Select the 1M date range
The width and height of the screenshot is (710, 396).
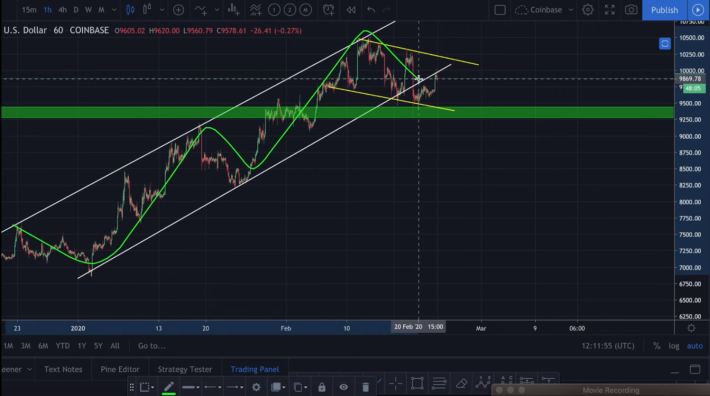pos(8,346)
